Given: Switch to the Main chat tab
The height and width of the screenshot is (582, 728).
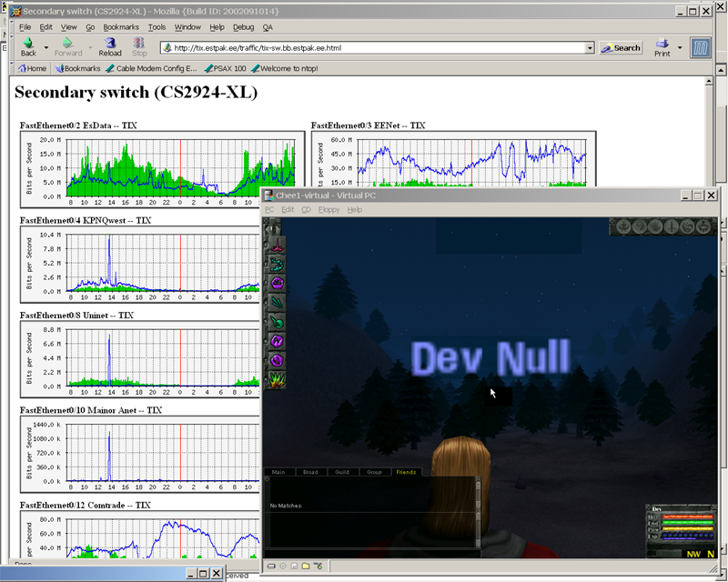Looking at the screenshot, I should tap(278, 472).
